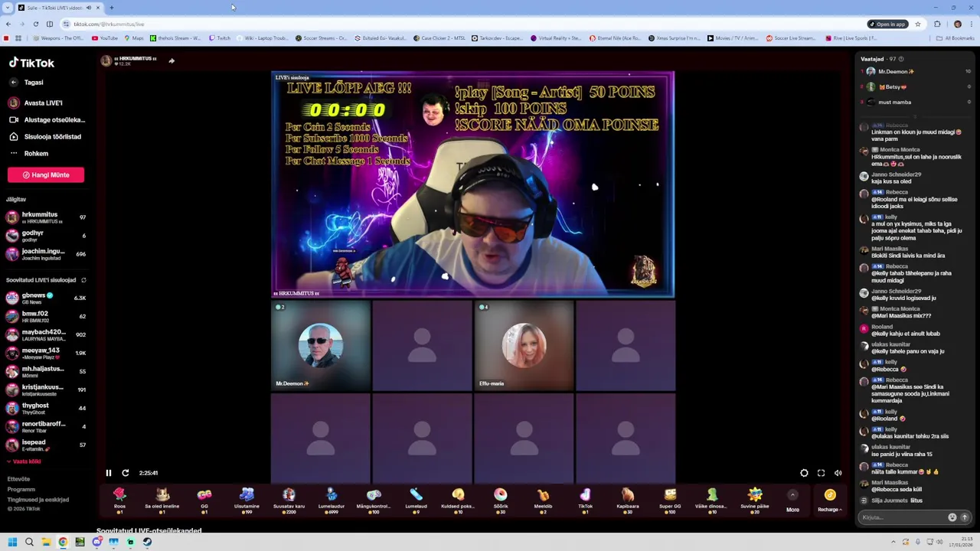The image size is (980, 551).
Task: Send the chat message with the arrow button
Action: click(x=965, y=517)
